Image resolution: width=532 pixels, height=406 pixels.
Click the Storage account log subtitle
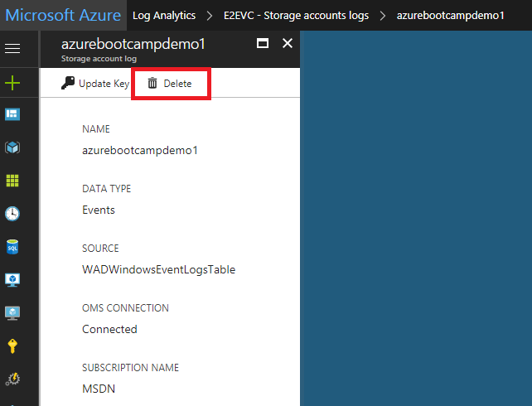99,59
